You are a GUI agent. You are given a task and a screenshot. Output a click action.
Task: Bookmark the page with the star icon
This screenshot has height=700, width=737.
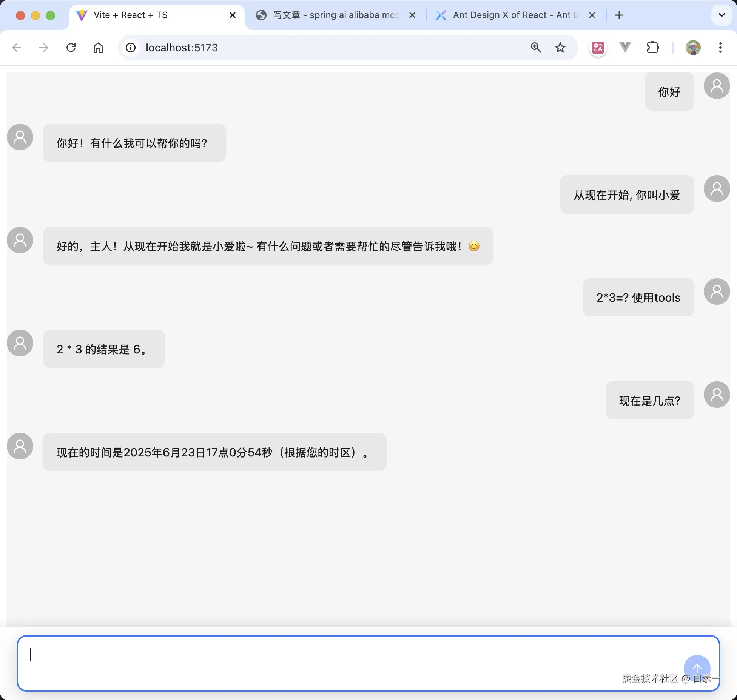pos(560,48)
